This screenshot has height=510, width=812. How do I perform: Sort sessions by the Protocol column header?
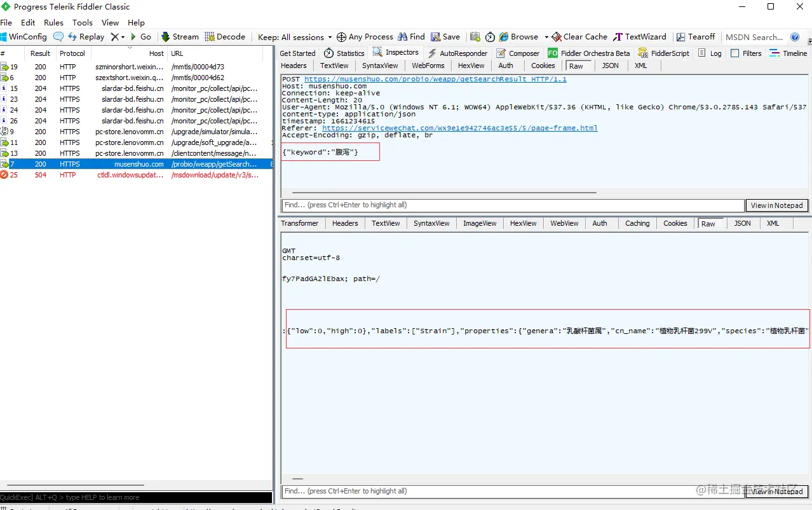(73, 53)
